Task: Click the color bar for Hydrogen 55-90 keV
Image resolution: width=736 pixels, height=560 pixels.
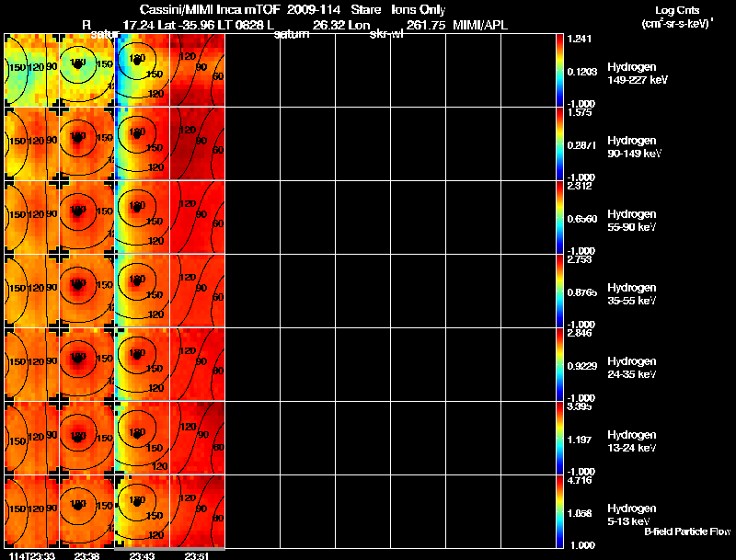Action: click(x=559, y=218)
